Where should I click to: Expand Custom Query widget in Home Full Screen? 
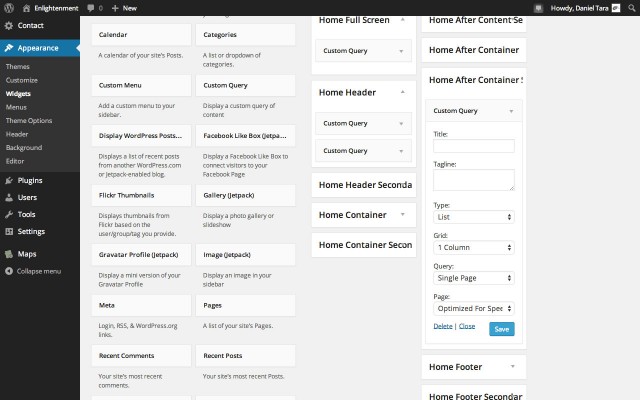pyautogui.click(x=401, y=51)
